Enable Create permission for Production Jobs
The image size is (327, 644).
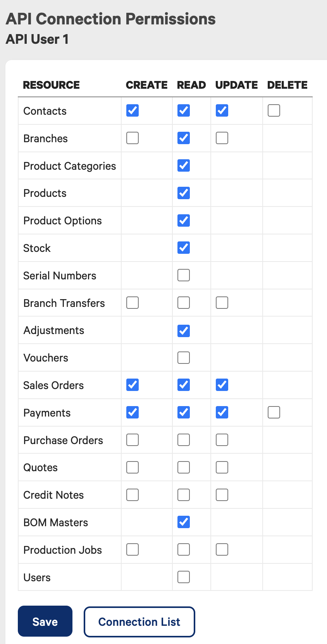point(133,549)
